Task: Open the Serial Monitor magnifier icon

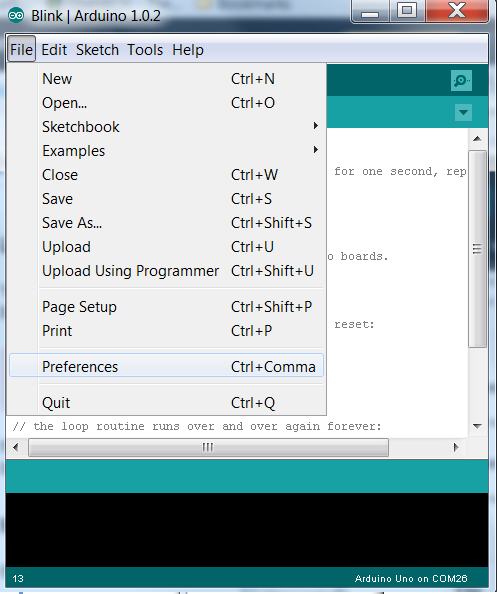Action: pos(461,80)
